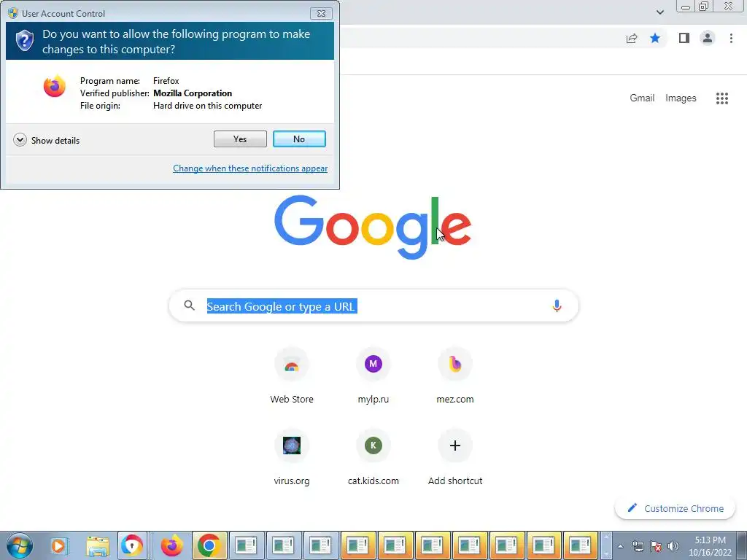Open the Web Store shortcut

292,376
